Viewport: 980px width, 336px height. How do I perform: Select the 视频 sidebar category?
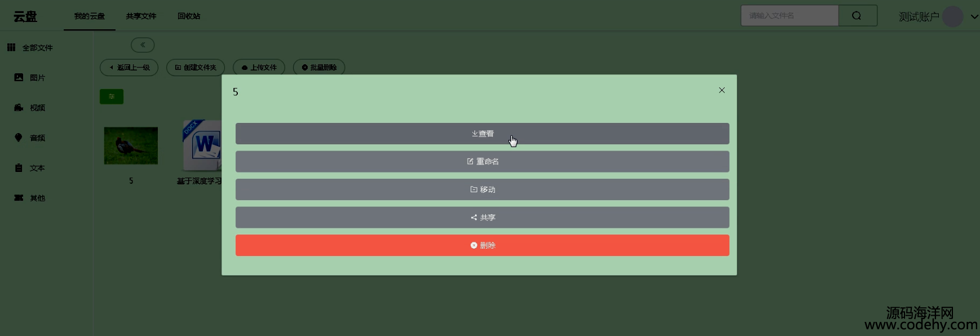(30, 108)
